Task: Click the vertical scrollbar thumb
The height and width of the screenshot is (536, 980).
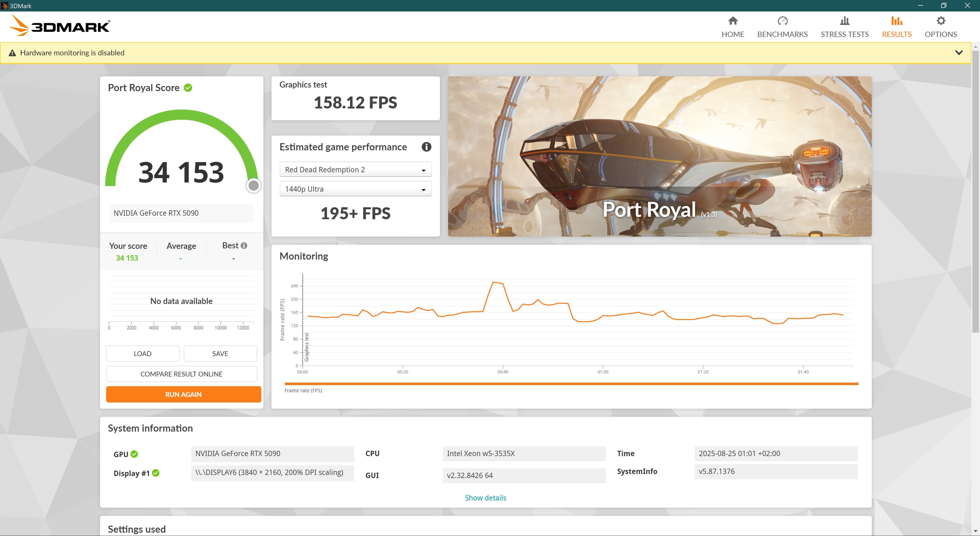Action: [975, 191]
